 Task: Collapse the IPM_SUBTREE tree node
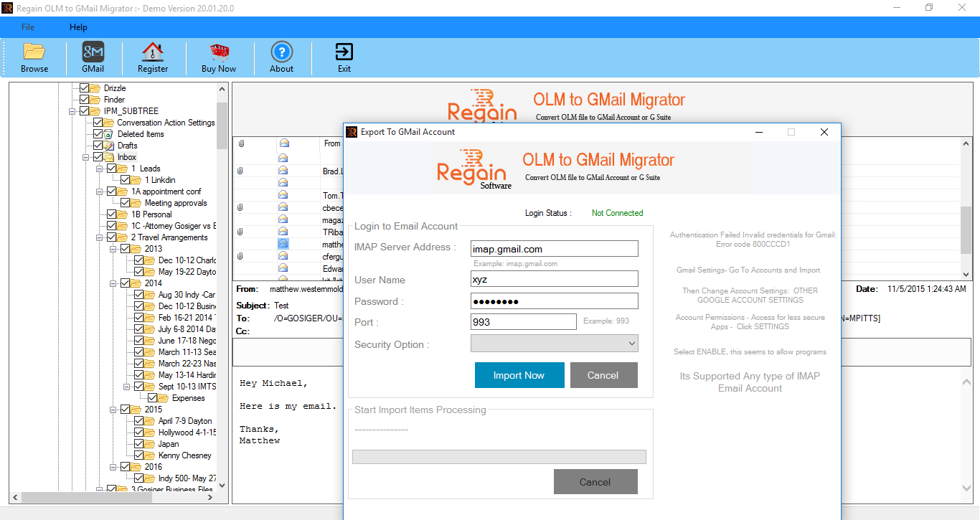click(72, 110)
